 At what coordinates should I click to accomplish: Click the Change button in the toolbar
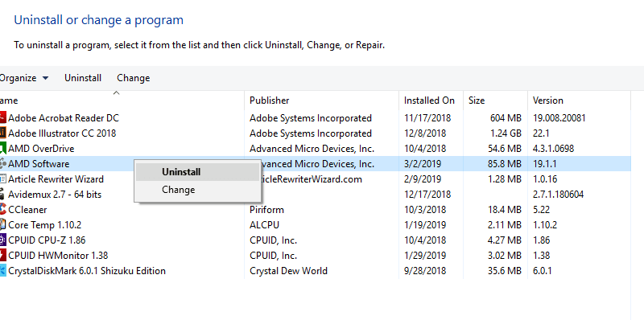(x=134, y=78)
